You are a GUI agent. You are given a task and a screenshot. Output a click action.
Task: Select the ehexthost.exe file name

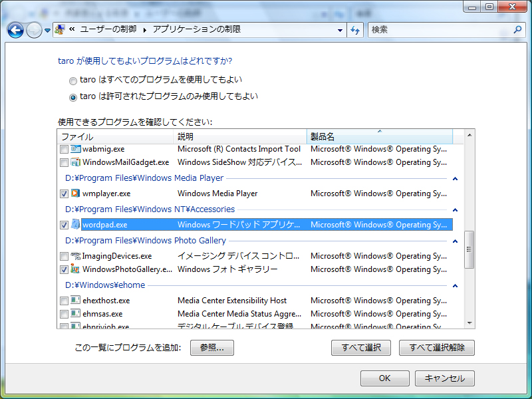[x=106, y=301]
